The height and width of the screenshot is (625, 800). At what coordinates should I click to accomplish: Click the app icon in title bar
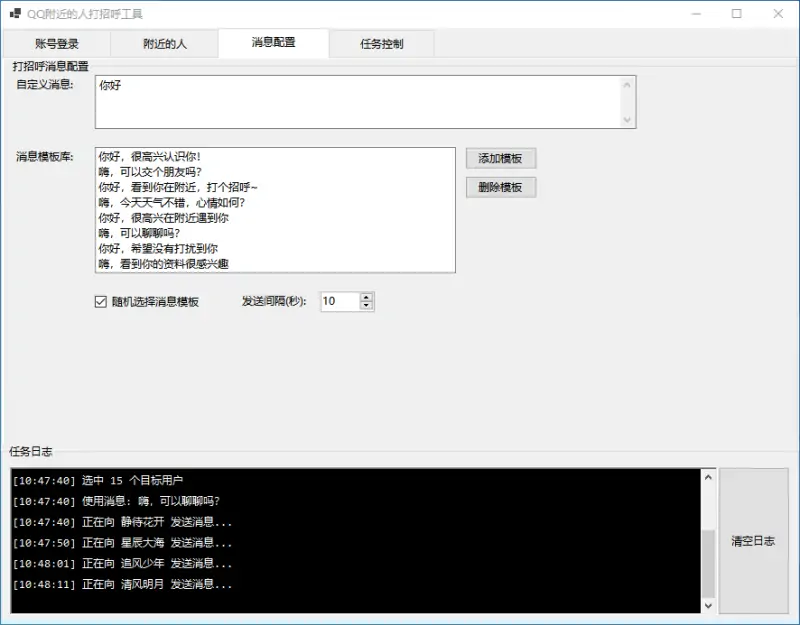15,14
